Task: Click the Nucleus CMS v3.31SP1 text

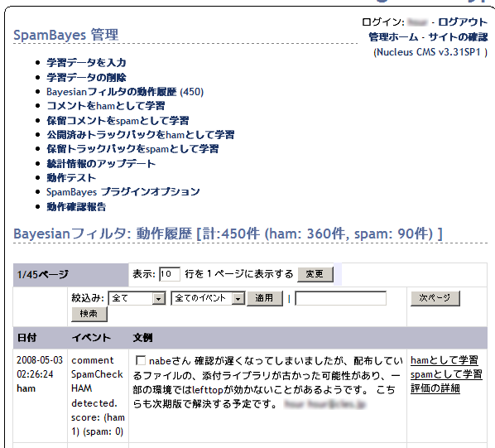Action: click(x=430, y=52)
